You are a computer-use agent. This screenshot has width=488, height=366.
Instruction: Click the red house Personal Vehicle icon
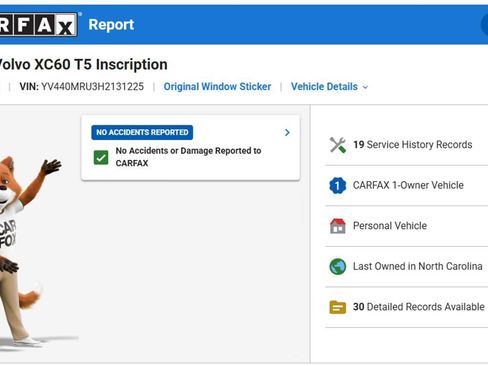pos(338,226)
